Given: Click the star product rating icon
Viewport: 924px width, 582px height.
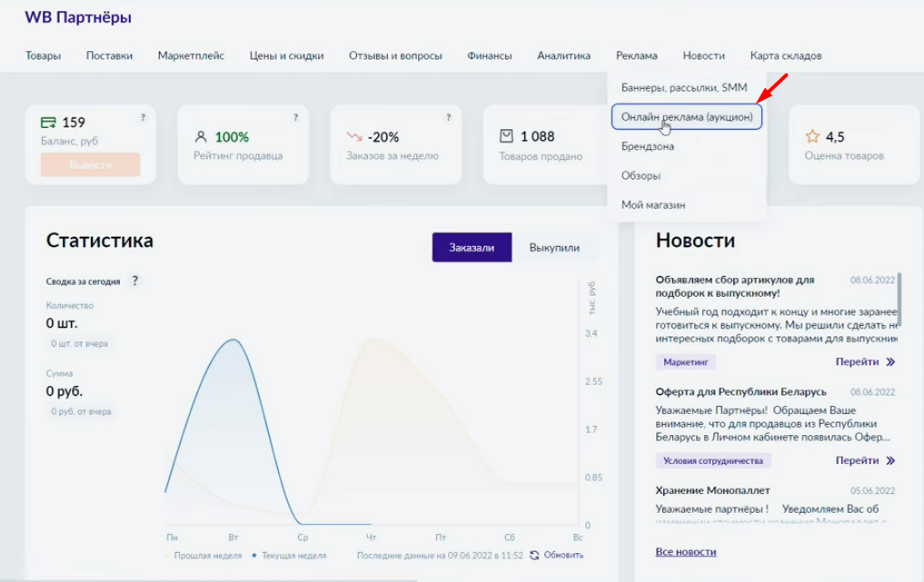Looking at the screenshot, I should [812, 137].
